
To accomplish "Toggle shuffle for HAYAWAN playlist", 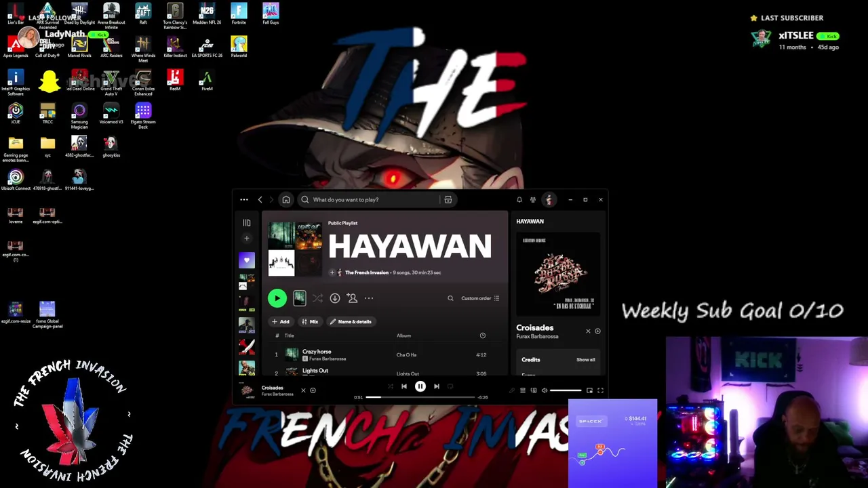I will click(x=317, y=298).
